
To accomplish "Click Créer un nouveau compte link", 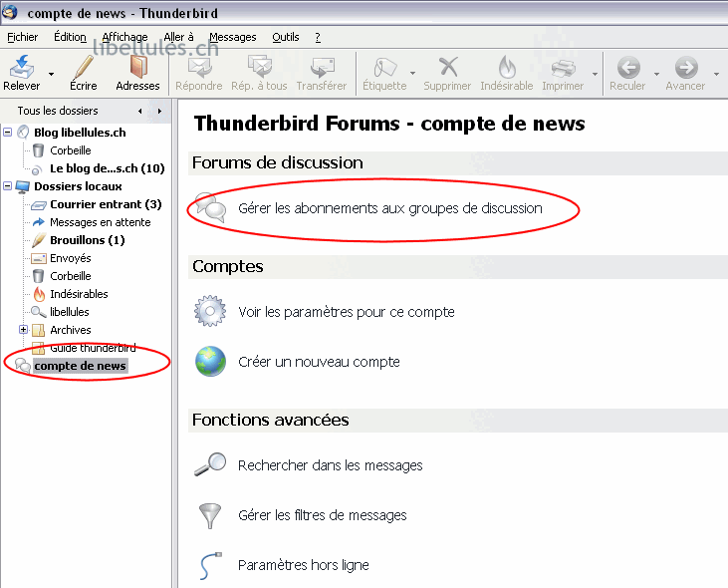I will click(319, 362).
